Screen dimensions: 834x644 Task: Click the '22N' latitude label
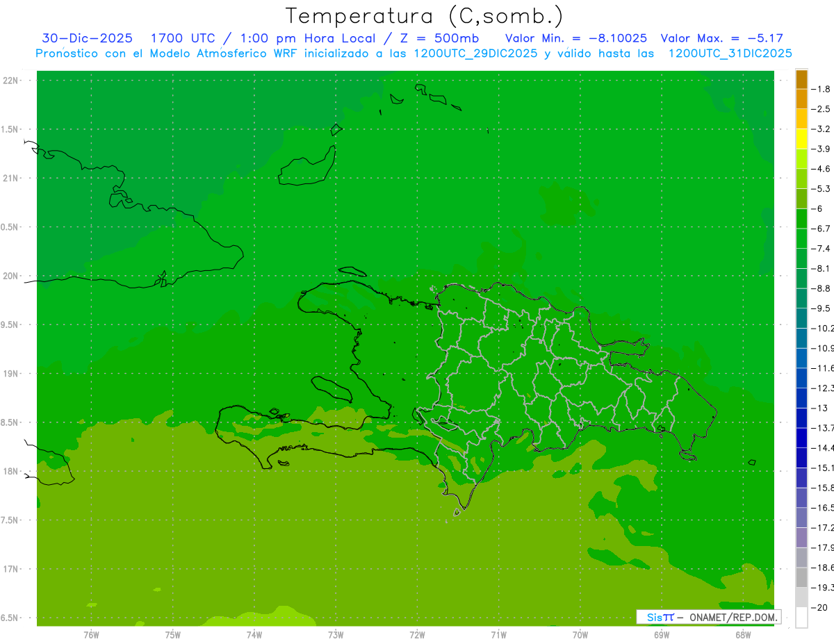point(11,81)
